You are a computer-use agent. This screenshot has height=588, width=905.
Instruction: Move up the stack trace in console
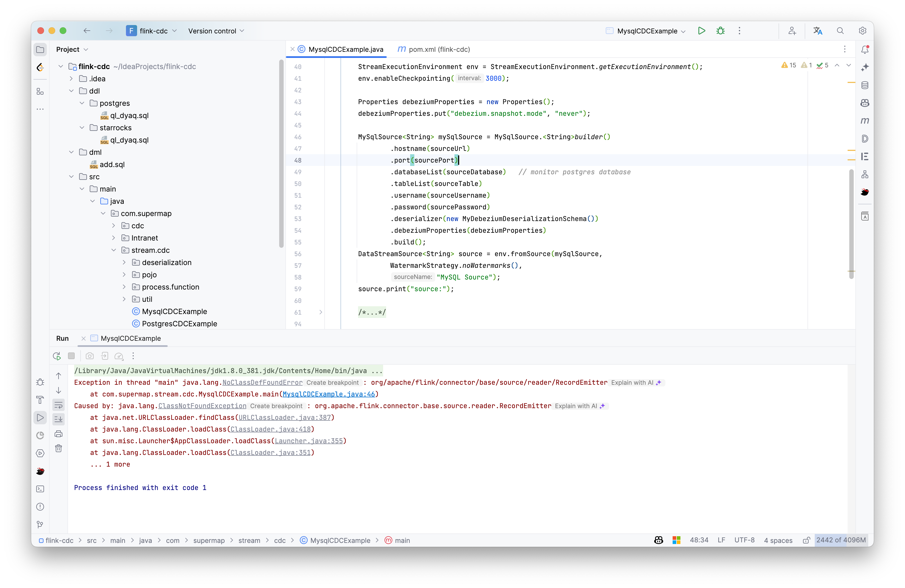tap(59, 376)
